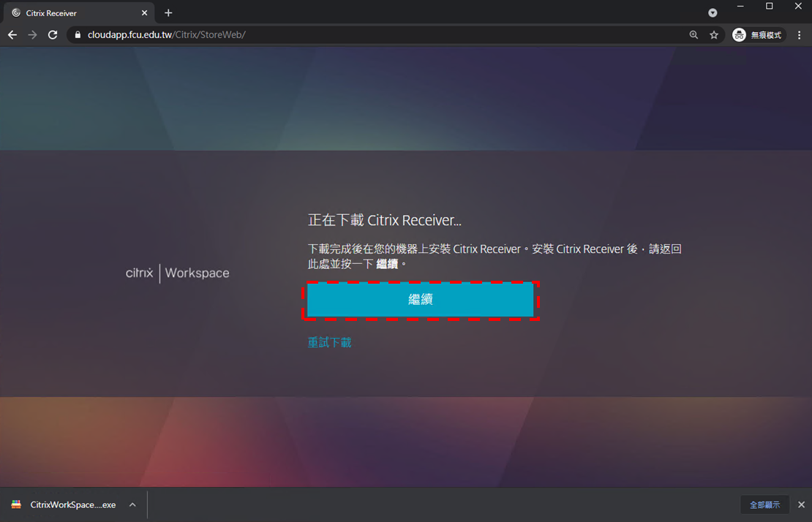Image resolution: width=812 pixels, height=522 pixels.
Task: Bookmark this page with the star icon
Action: pos(714,34)
